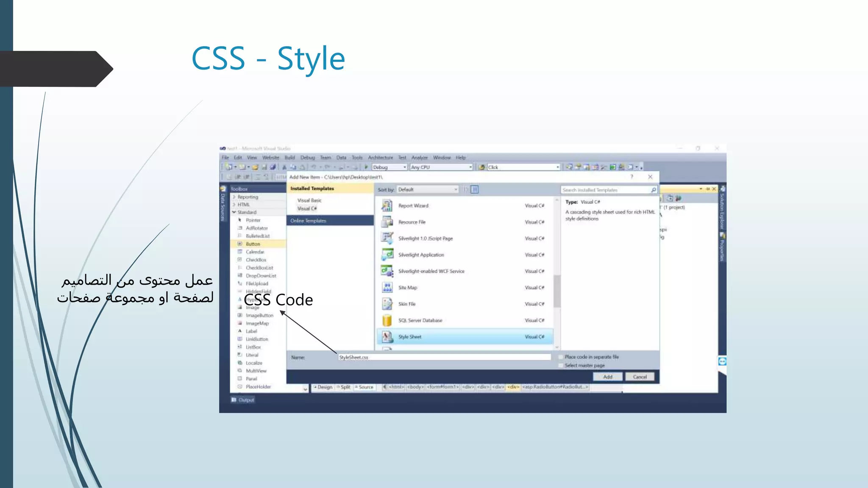
Task: Click the Toolbox scroll-down arrow
Action: click(x=305, y=389)
